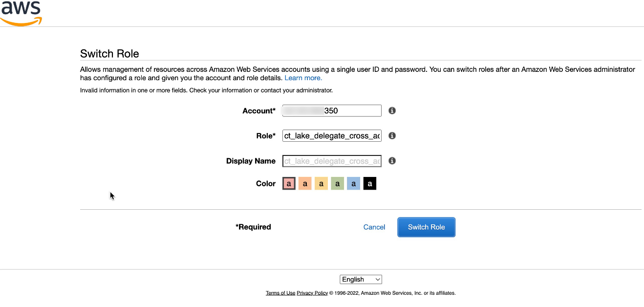Click the Display Name input field
The height and width of the screenshot is (307, 644).
(x=332, y=161)
